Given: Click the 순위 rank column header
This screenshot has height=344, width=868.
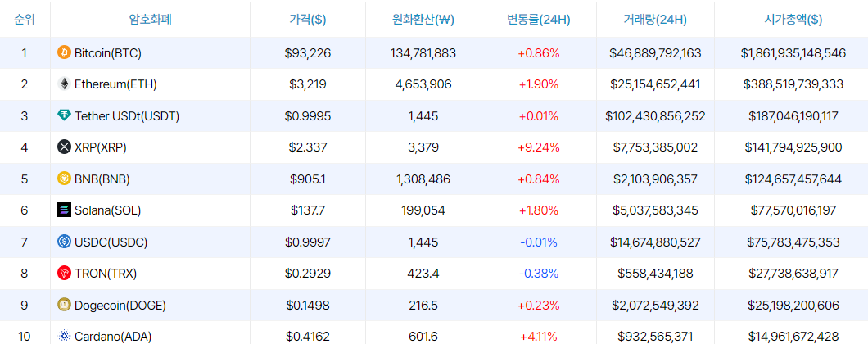Looking at the screenshot, I should [x=25, y=19].
